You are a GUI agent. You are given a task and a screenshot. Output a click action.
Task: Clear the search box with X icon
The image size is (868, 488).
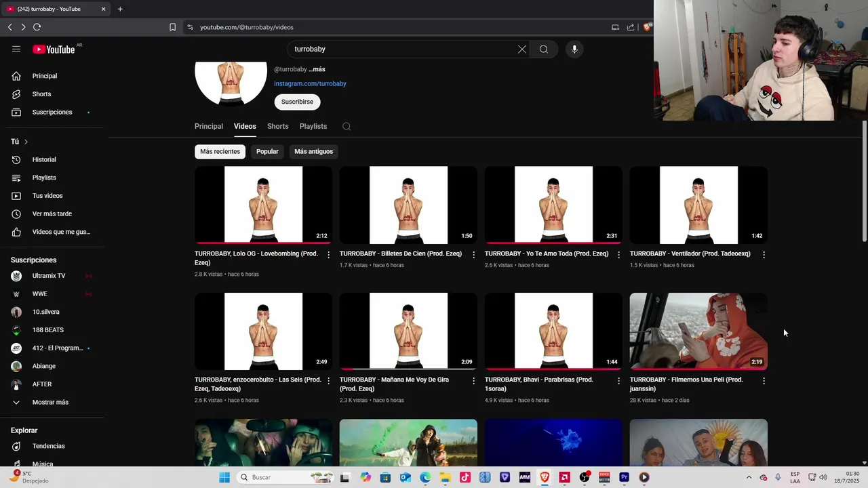(522, 49)
